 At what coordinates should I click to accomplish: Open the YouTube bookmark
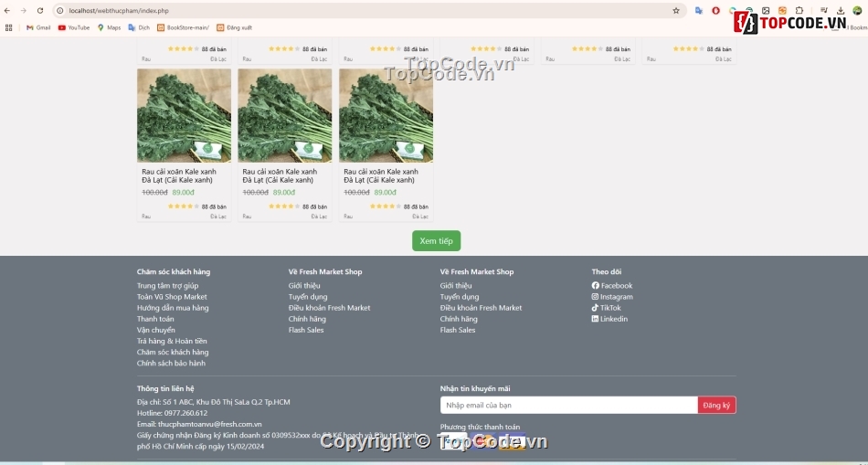coord(74,27)
